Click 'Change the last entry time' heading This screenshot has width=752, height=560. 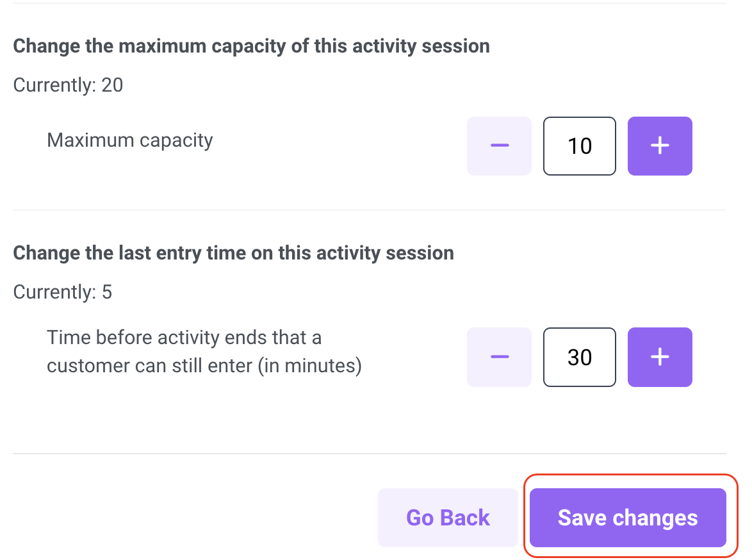click(x=234, y=253)
